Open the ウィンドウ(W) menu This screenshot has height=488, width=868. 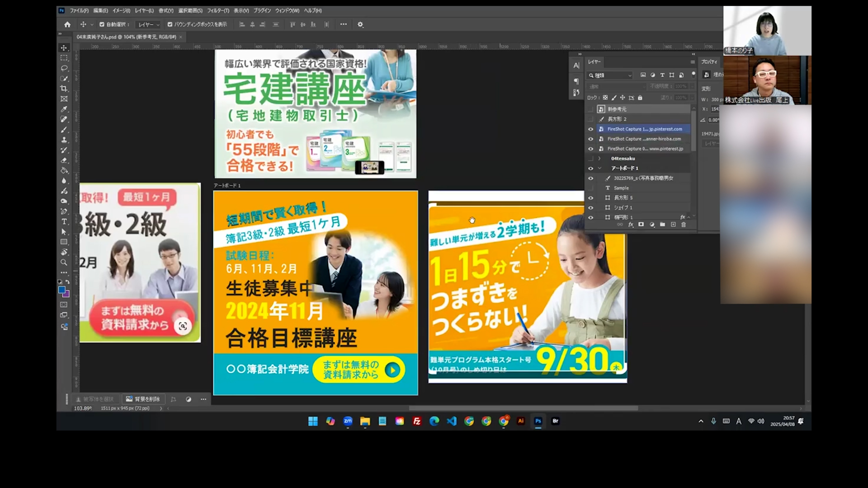[x=287, y=10]
